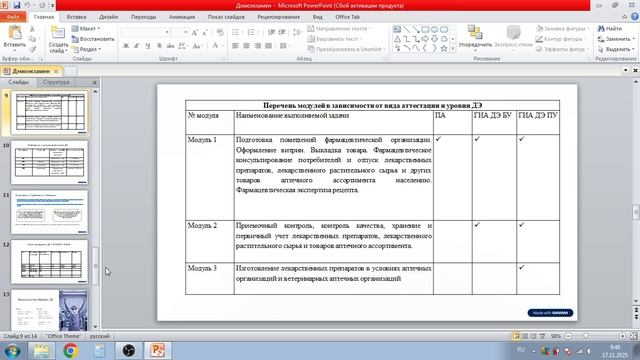Center text in paragraph group

247,46
